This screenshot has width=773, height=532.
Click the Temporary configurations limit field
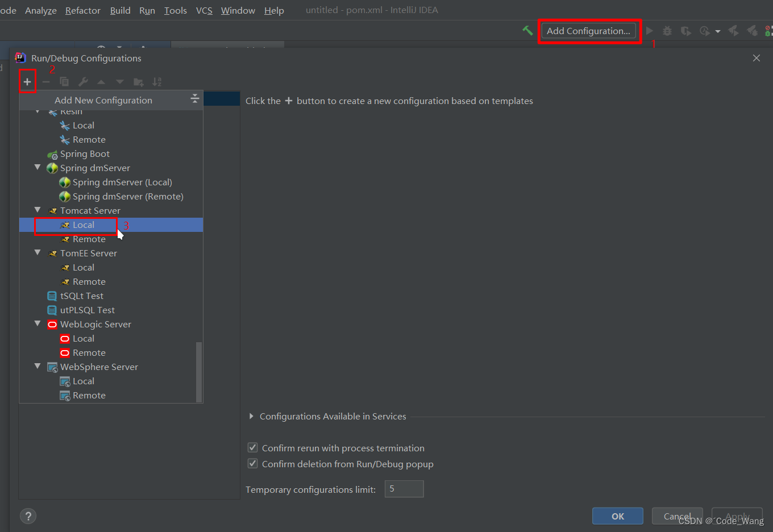404,489
